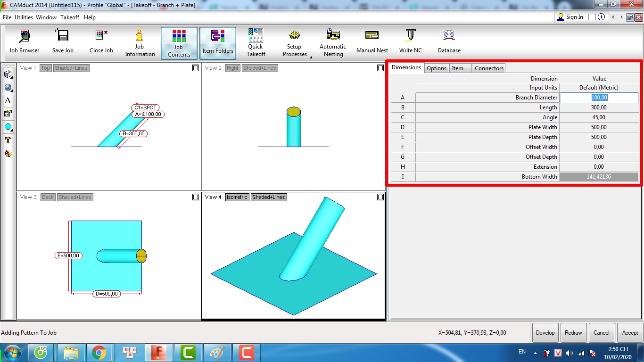Open the File menu
This screenshot has height=362, width=644.
pos(7,17)
